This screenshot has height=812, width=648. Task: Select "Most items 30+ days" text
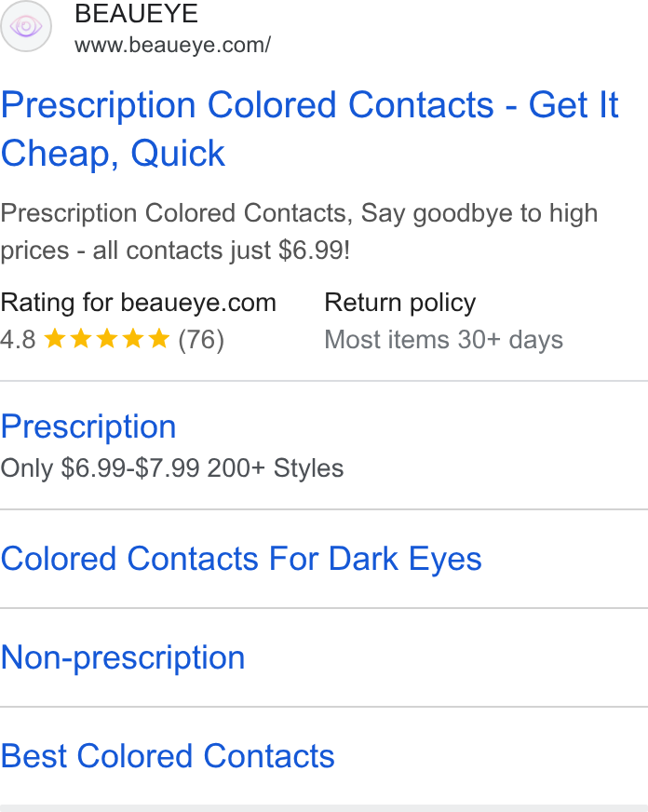pyautogui.click(x=443, y=340)
